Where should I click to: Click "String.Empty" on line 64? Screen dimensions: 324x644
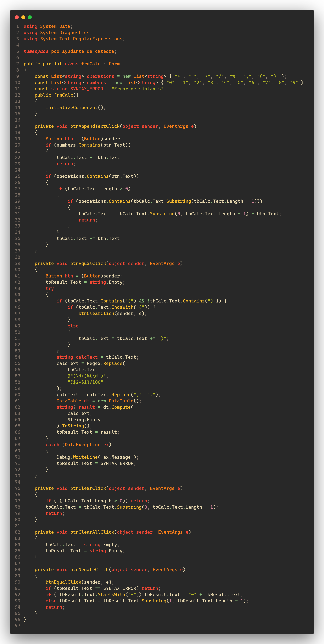pyautogui.click(x=84, y=420)
